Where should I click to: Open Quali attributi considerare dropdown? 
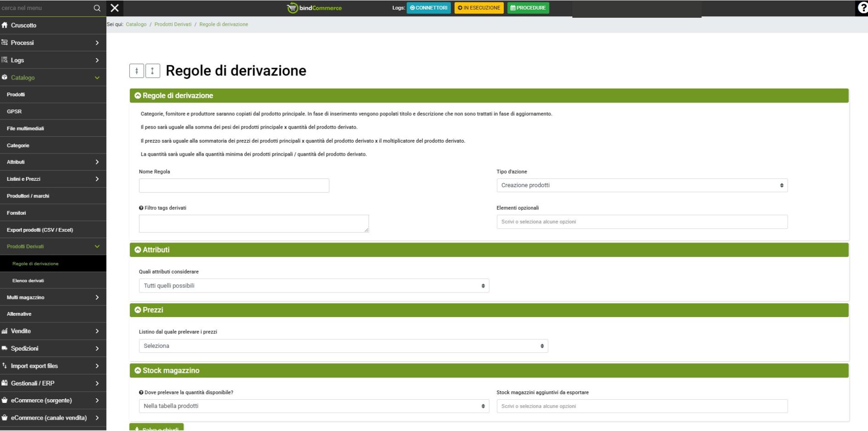coord(313,286)
